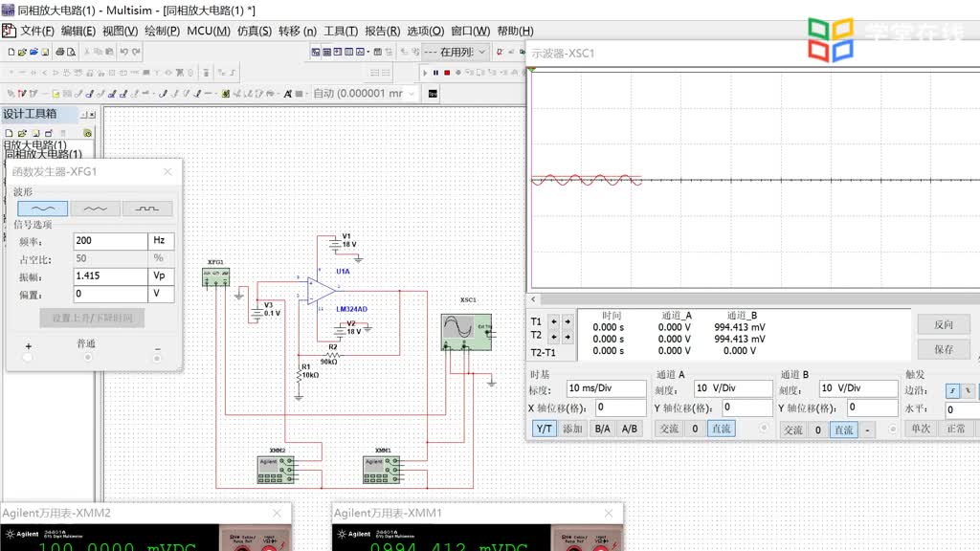Click Channel B scale 10 V/Div field

(x=858, y=388)
